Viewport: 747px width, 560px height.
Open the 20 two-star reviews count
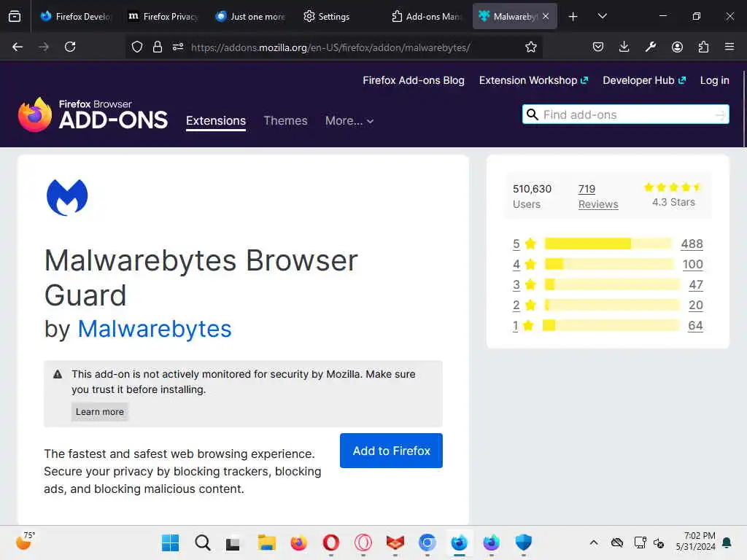point(695,305)
